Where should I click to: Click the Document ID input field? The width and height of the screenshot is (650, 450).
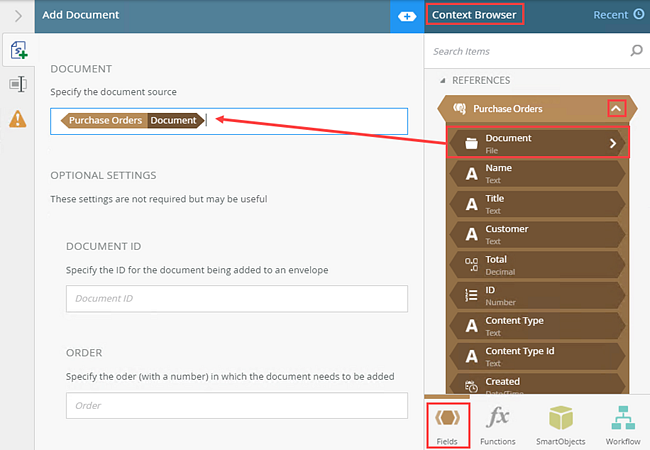tap(236, 299)
